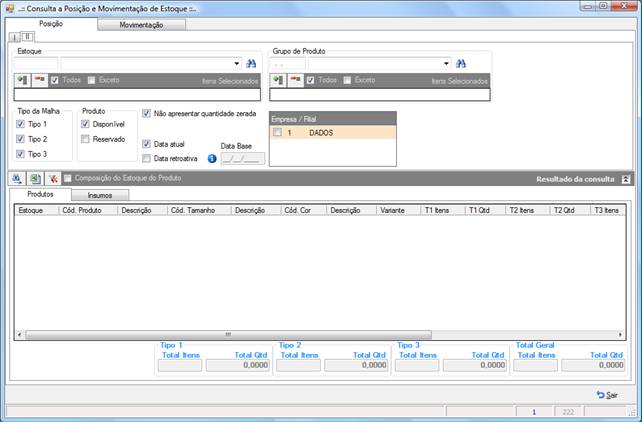Select the II sub-tab
Viewport: 642px width, 422px height.
[x=27, y=37]
